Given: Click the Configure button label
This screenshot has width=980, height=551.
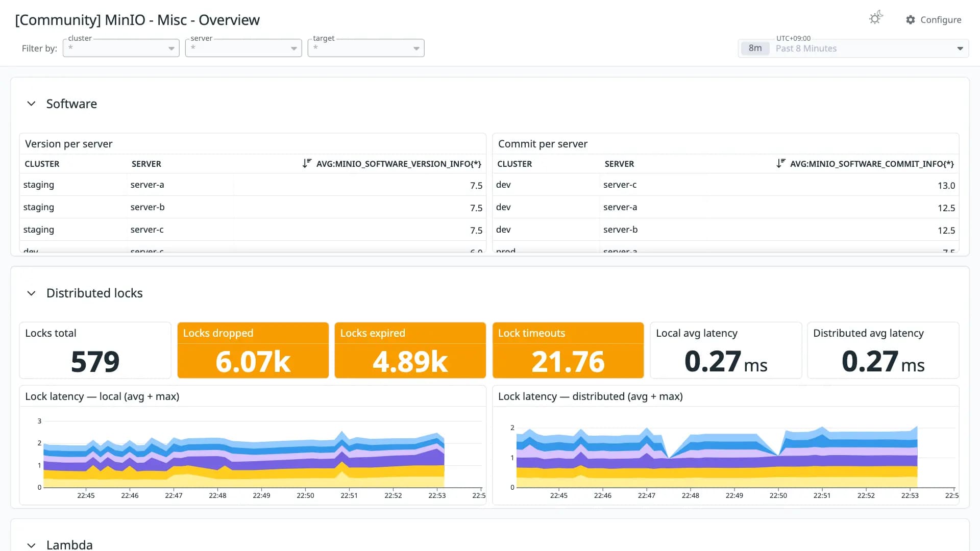Looking at the screenshot, I should coord(941,20).
